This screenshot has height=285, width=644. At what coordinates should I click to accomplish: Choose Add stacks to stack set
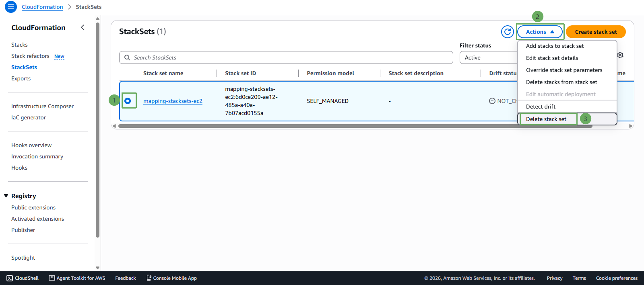coord(567,46)
